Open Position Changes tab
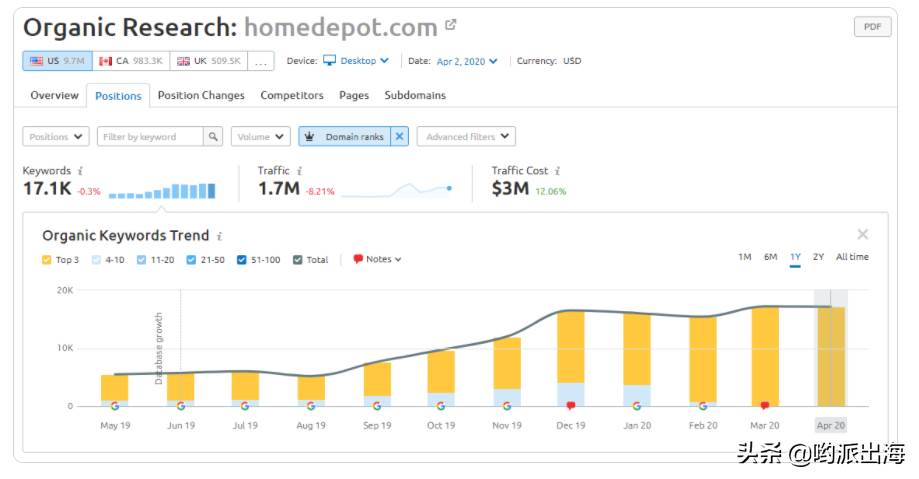This screenshot has width=919, height=479. [201, 95]
